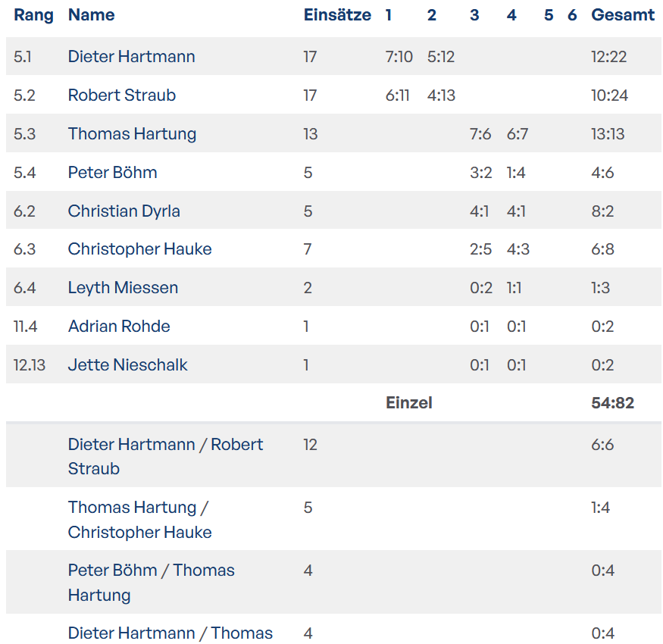The height and width of the screenshot is (644, 663).
Task: Select player Peter Böhm
Action: (x=112, y=173)
